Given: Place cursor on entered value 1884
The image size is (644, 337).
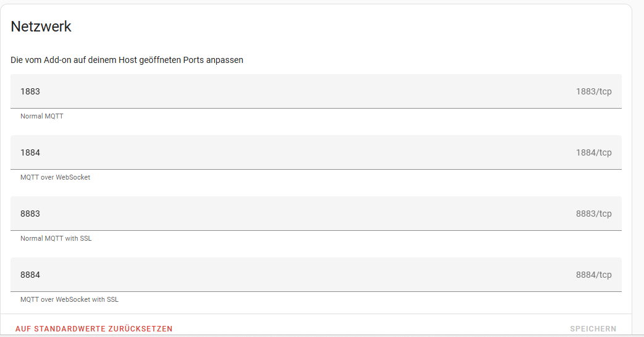Looking at the screenshot, I should pyautogui.click(x=30, y=152).
